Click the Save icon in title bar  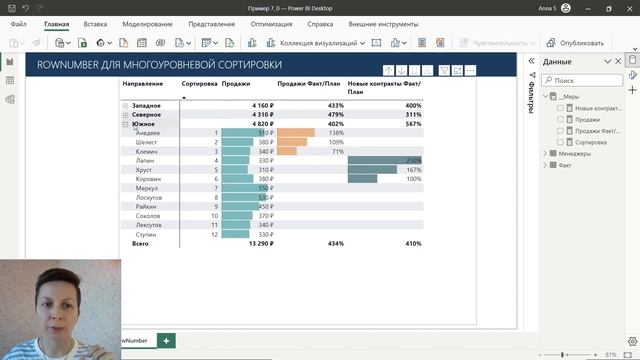(12, 8)
